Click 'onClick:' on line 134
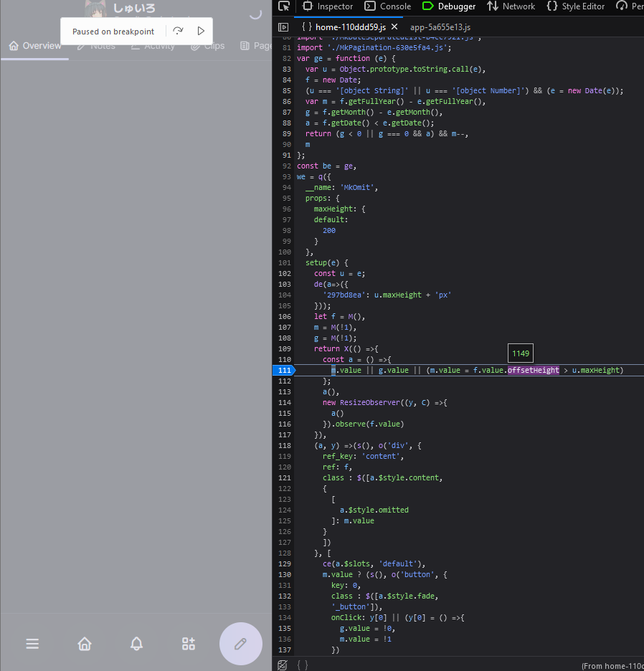 (348, 617)
